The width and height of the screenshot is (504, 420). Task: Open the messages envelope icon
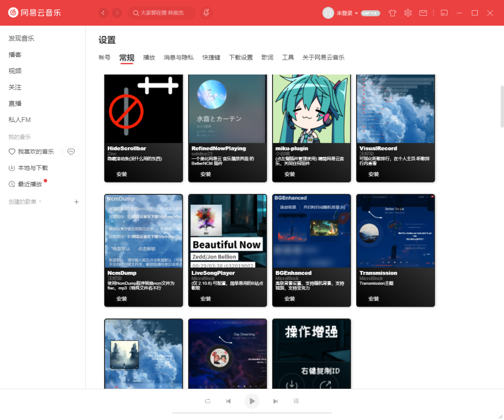(x=423, y=13)
